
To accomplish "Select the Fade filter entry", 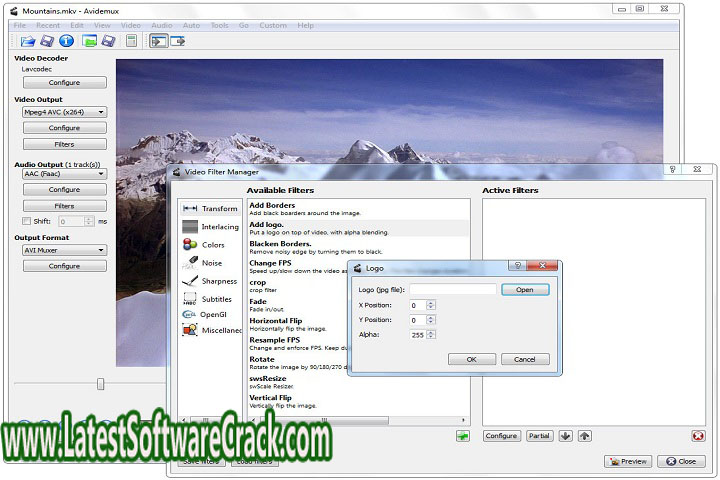I will (x=298, y=305).
